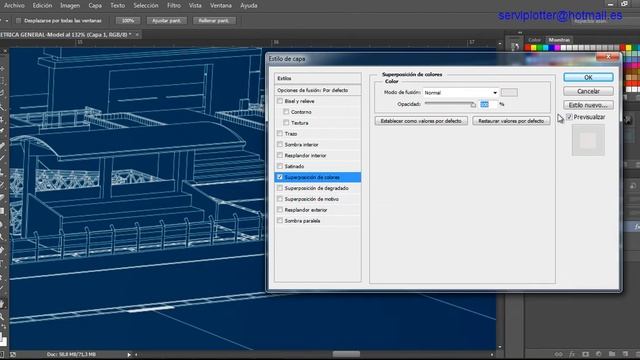Image resolution: width=640 pixels, height=360 pixels.
Task: Click the foreground color swatch in toolbox
Action: click(1, 338)
